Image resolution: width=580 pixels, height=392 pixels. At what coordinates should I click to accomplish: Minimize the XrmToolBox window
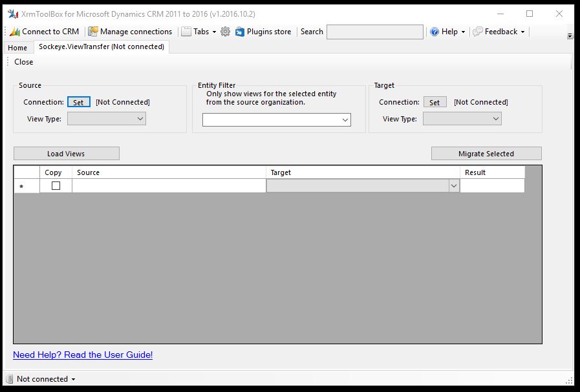pyautogui.click(x=500, y=14)
